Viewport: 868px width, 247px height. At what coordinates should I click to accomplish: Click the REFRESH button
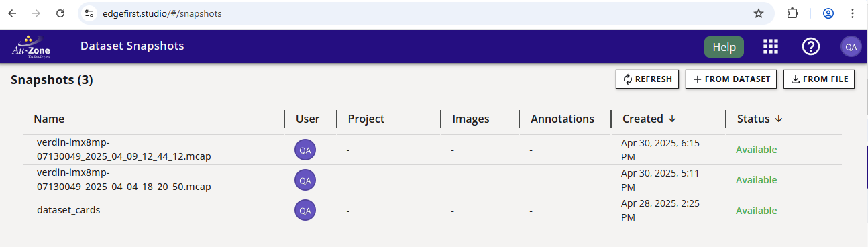(x=647, y=79)
